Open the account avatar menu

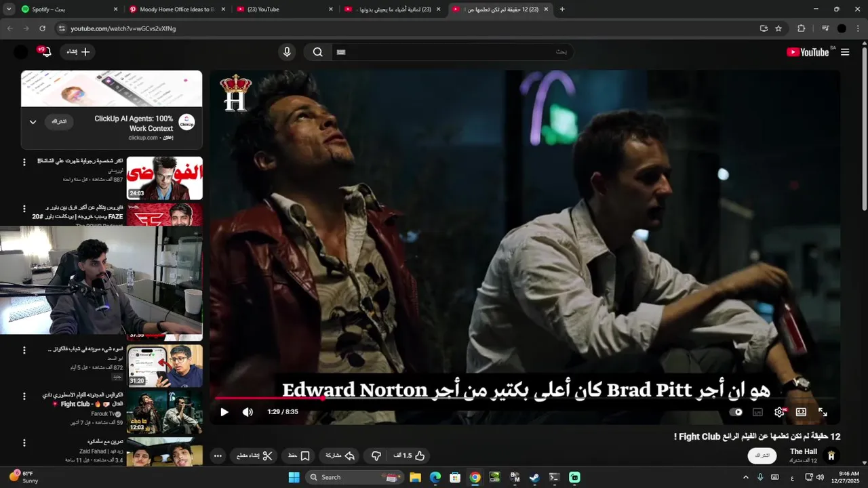(21, 52)
